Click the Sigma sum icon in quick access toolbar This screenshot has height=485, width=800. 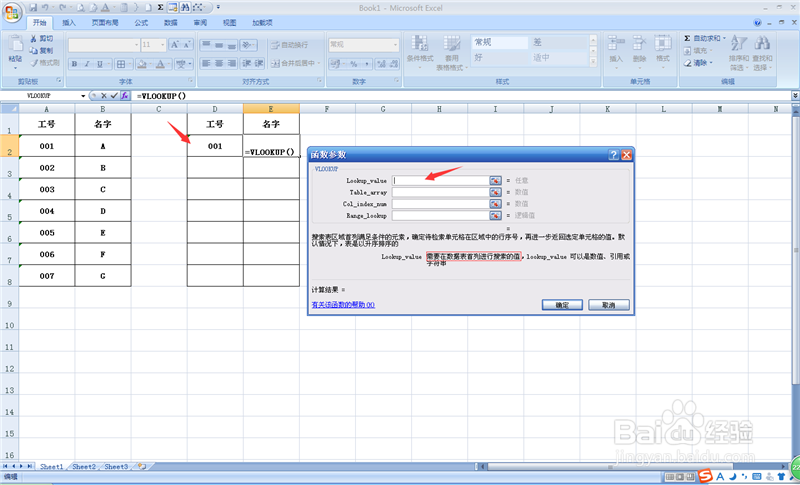click(x=160, y=8)
